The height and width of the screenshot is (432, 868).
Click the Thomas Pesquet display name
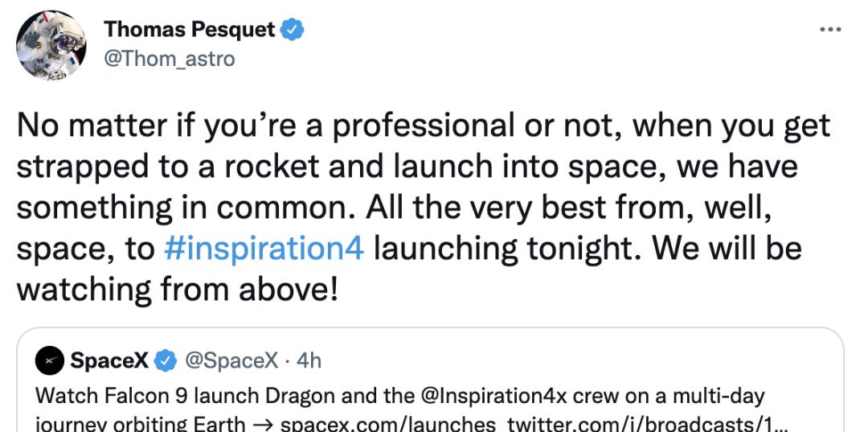190,30
